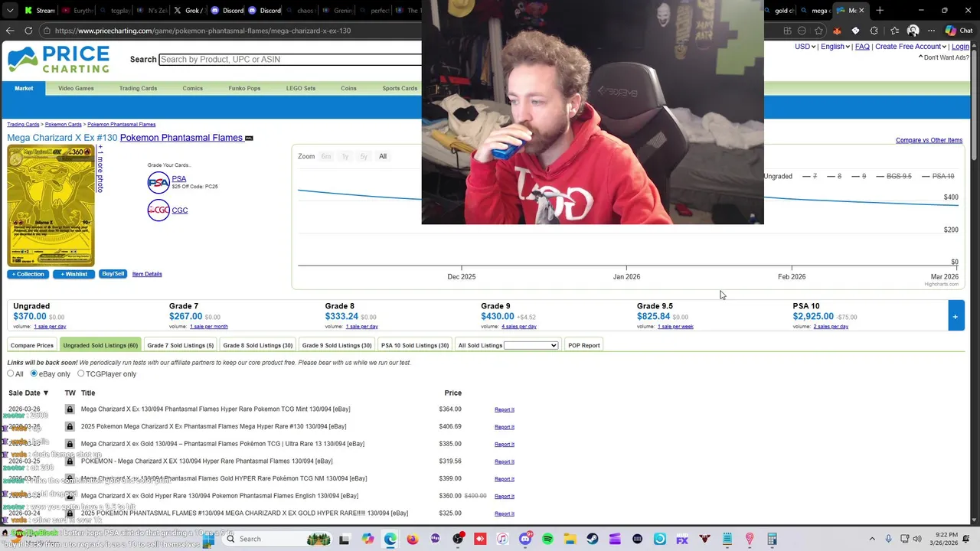
Task: Open the CGC grading logo link
Action: (158, 210)
